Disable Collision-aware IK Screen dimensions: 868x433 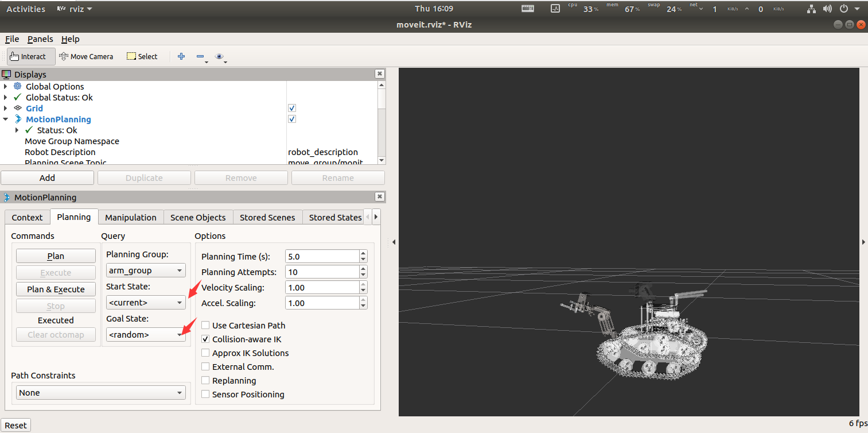(205, 339)
